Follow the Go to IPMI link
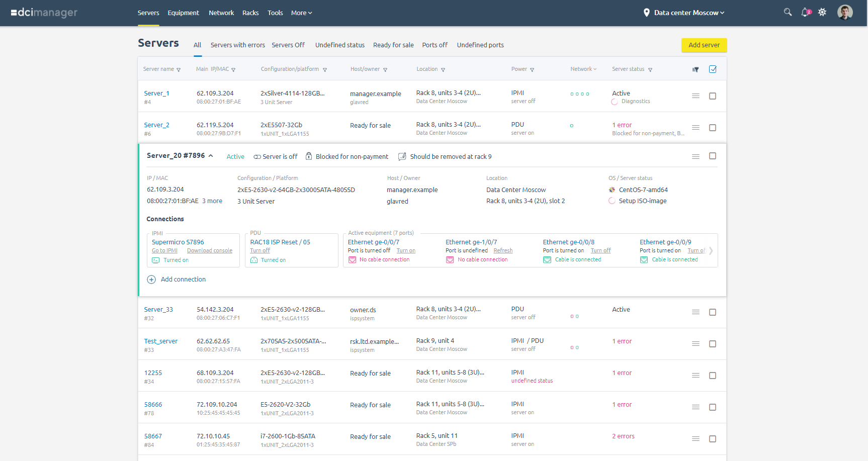 (x=165, y=251)
